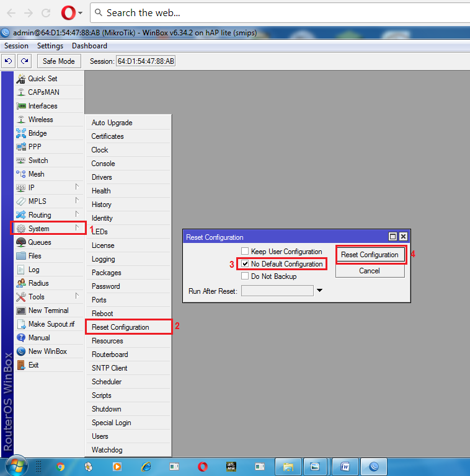Select Clock in System submenu
Screen dimensions: 470x476
(128, 150)
